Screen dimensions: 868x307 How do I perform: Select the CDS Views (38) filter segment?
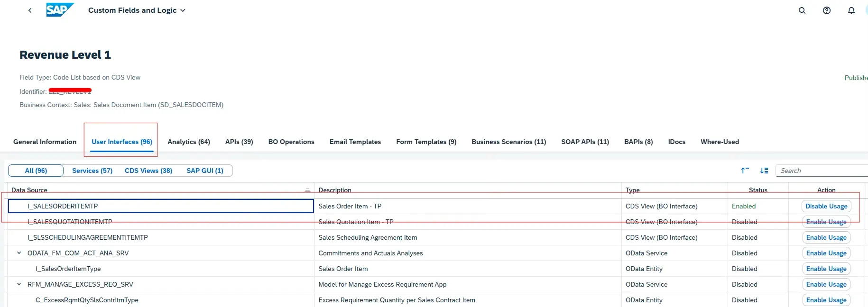tap(148, 171)
